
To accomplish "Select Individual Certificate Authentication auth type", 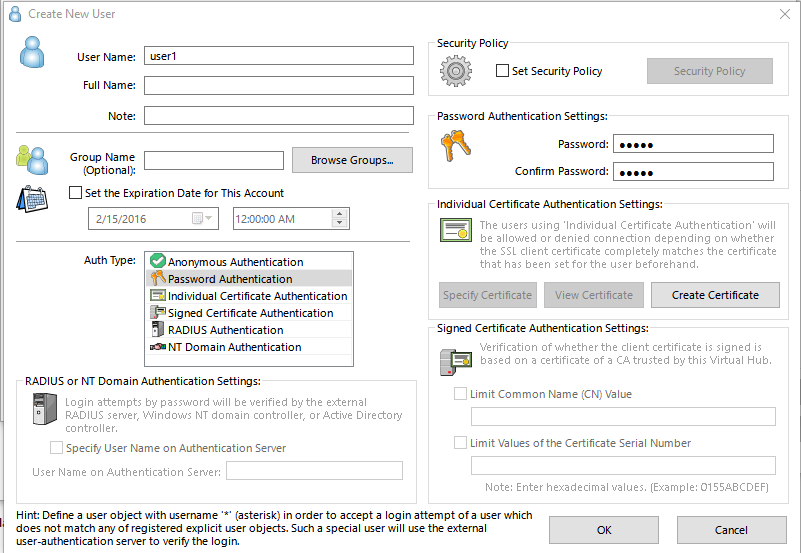I will (249, 296).
